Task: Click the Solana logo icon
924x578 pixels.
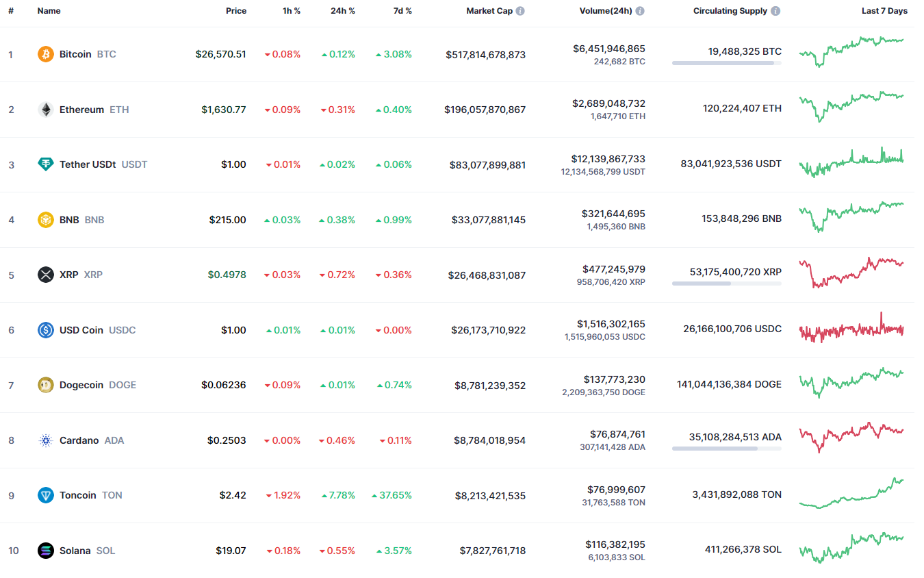Action: click(46, 551)
